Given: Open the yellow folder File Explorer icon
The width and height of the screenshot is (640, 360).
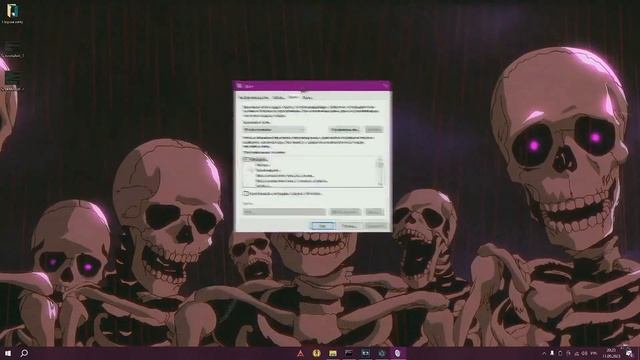Looking at the screenshot, I should coord(333,353).
